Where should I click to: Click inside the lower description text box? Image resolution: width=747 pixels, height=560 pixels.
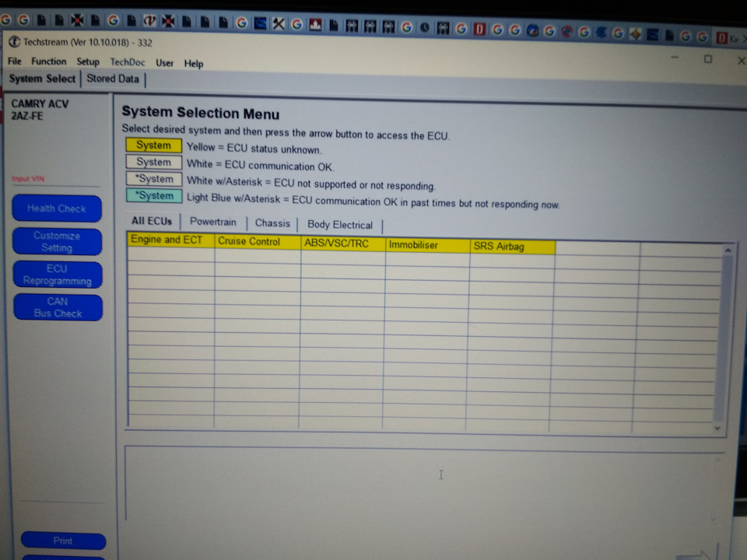click(424, 483)
